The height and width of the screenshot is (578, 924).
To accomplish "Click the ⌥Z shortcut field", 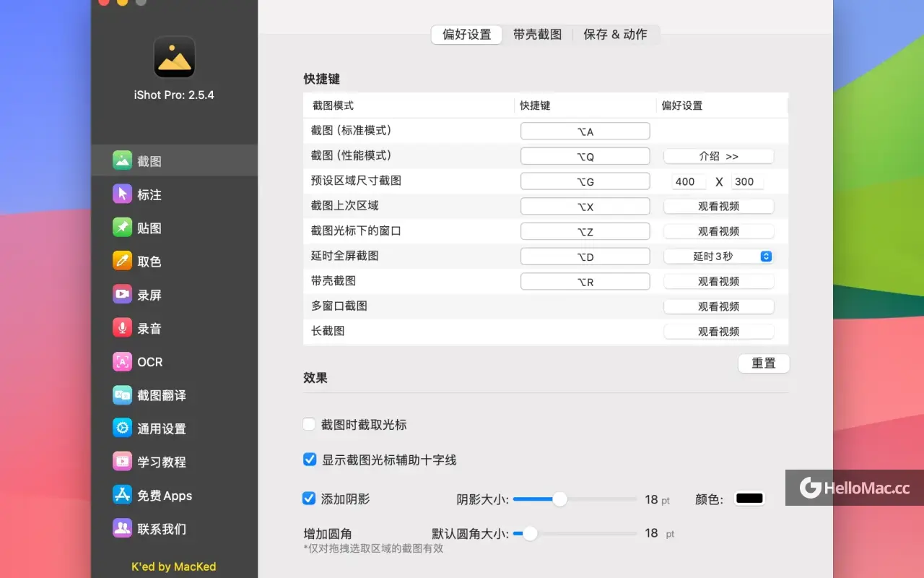I will (585, 231).
